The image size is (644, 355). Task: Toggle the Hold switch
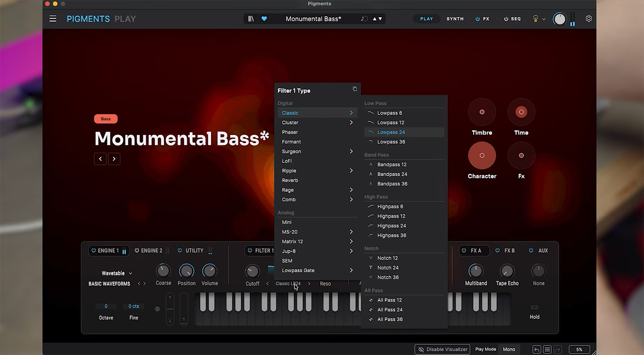click(x=534, y=307)
